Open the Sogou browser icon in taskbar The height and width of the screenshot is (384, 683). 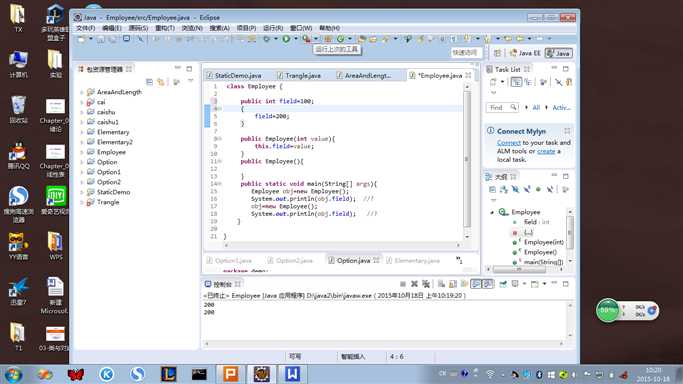(138, 374)
